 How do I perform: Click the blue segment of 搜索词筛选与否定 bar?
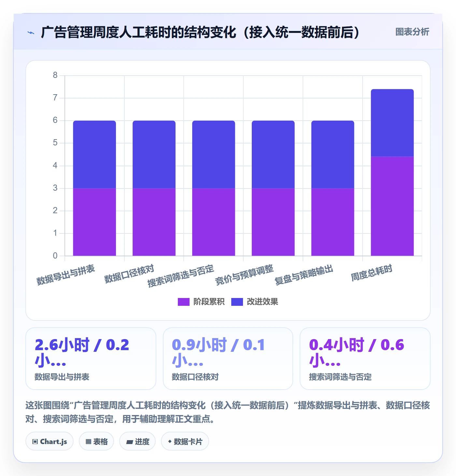coord(214,155)
